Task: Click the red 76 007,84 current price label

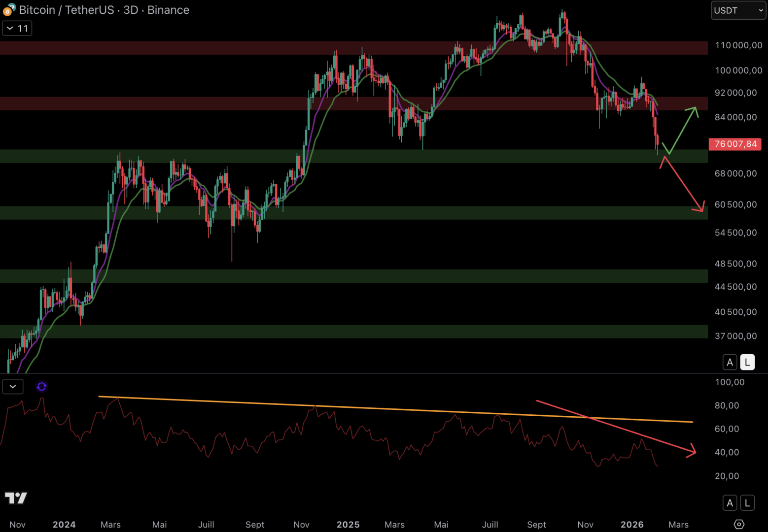Action: (x=735, y=144)
